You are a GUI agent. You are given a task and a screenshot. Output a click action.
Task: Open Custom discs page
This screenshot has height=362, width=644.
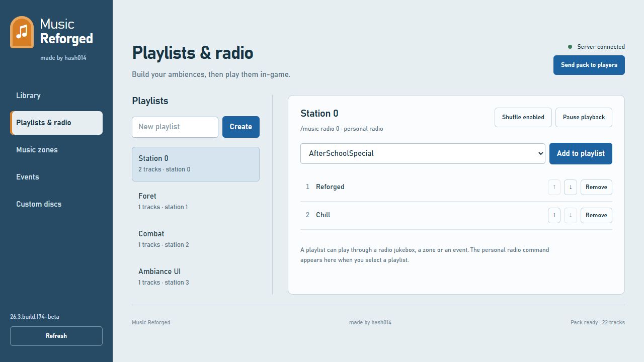tap(56, 204)
